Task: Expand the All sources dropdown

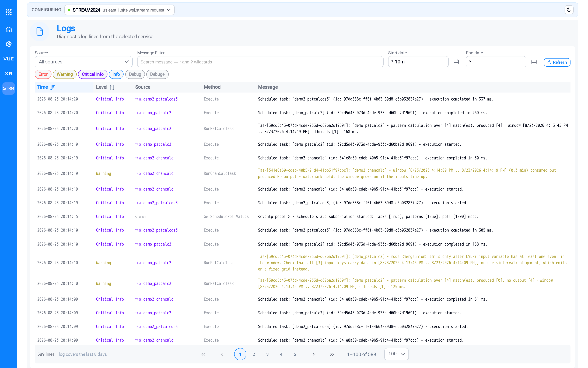Action: (84, 62)
